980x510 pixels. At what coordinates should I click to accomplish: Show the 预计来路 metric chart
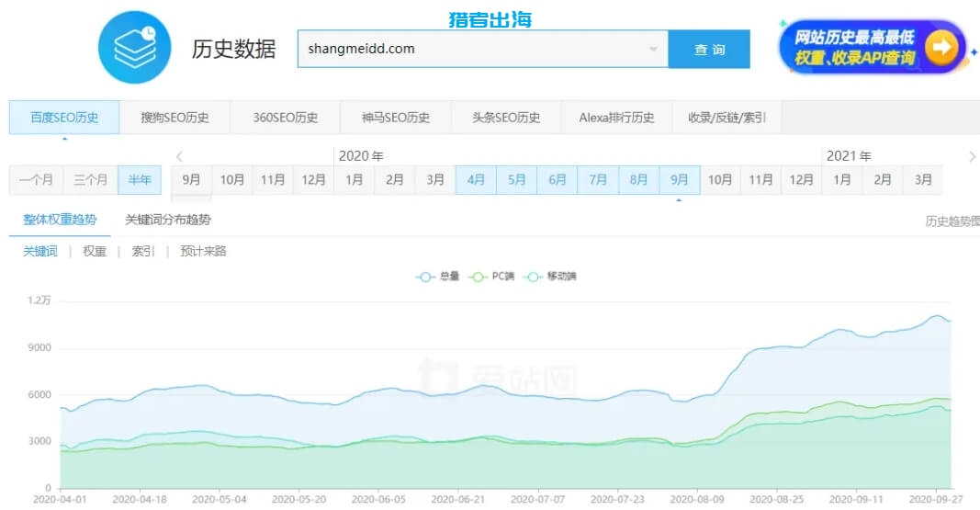203,251
